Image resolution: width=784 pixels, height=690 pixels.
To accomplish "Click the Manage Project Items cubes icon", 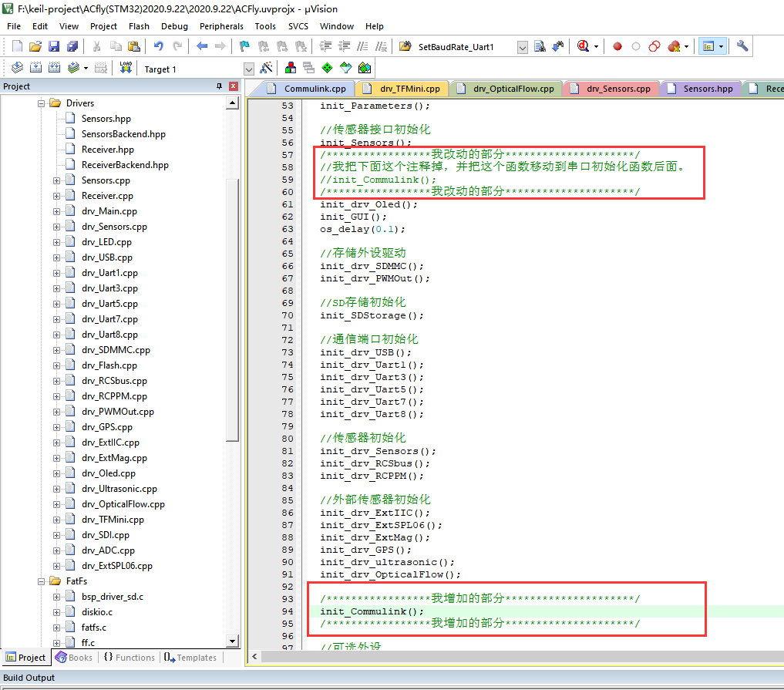I will [291, 68].
